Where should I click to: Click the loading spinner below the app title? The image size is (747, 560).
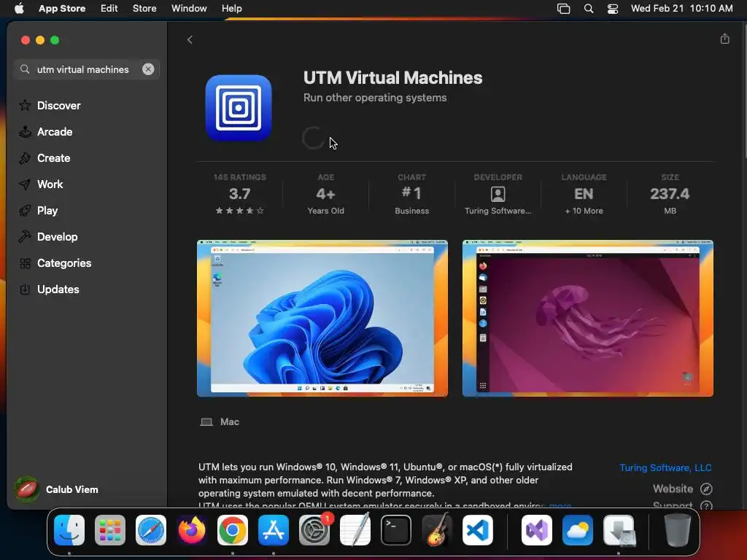pyautogui.click(x=313, y=138)
